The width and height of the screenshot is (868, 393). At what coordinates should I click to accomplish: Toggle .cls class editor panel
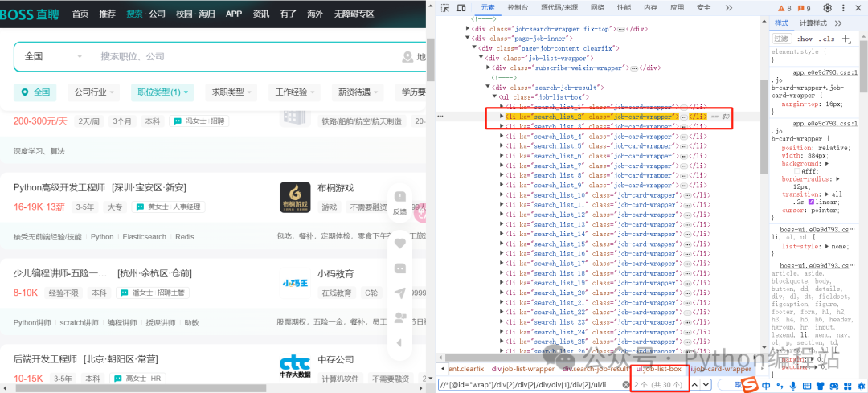[x=826, y=39]
